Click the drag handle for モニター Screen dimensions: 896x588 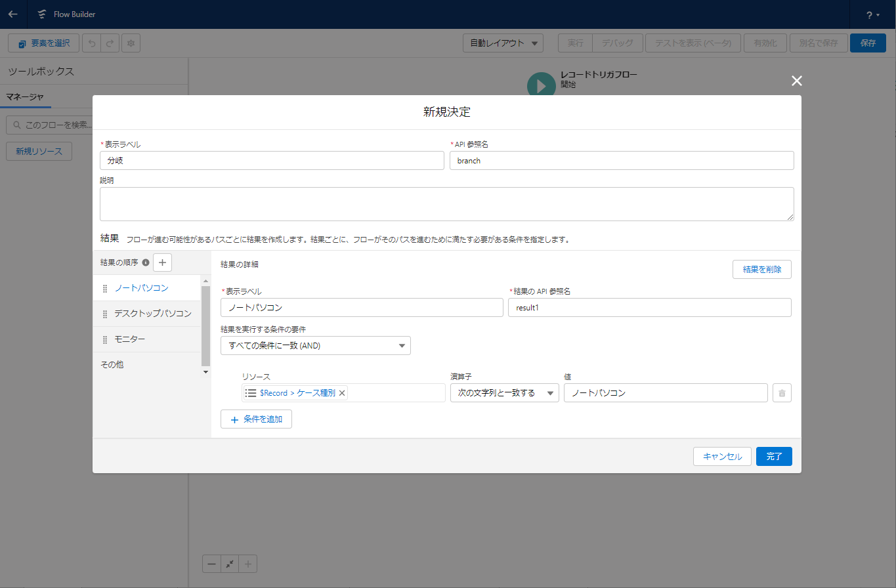pos(105,340)
